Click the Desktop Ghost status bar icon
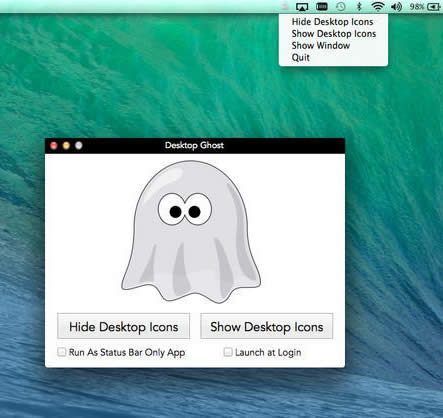The image size is (443, 418). click(285, 6)
